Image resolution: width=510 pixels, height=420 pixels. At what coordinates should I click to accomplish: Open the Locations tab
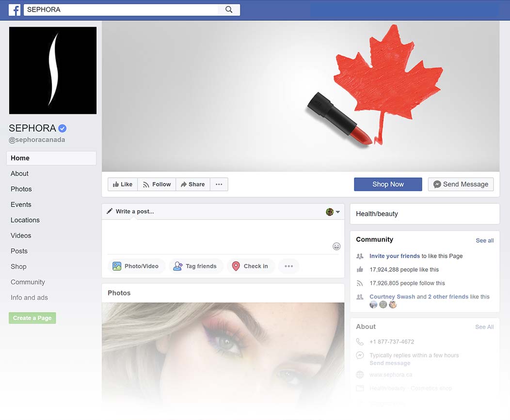(x=25, y=220)
